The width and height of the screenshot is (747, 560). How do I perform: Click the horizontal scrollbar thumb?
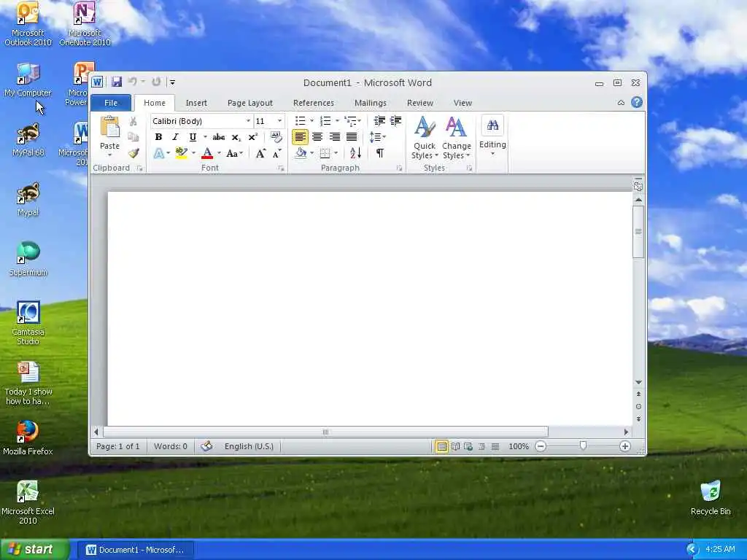tap(325, 432)
